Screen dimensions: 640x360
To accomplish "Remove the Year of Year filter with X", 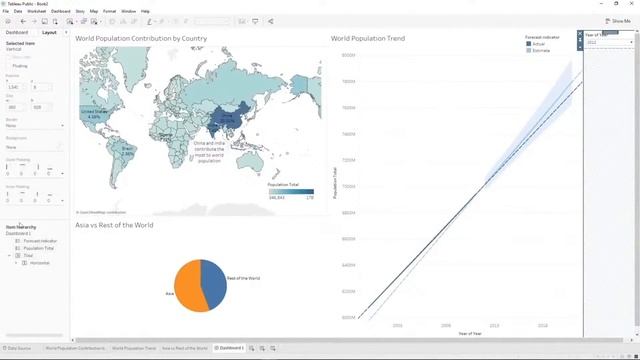I will (x=580, y=34).
